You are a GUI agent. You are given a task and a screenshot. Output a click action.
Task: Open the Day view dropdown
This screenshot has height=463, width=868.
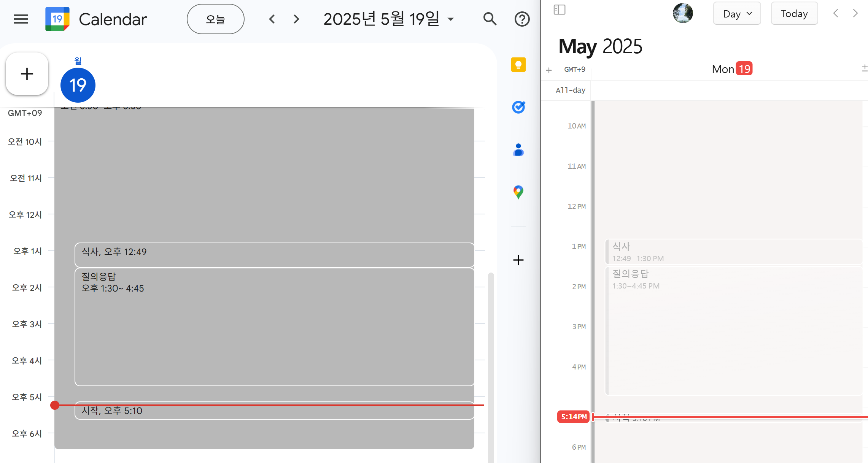tap(737, 14)
